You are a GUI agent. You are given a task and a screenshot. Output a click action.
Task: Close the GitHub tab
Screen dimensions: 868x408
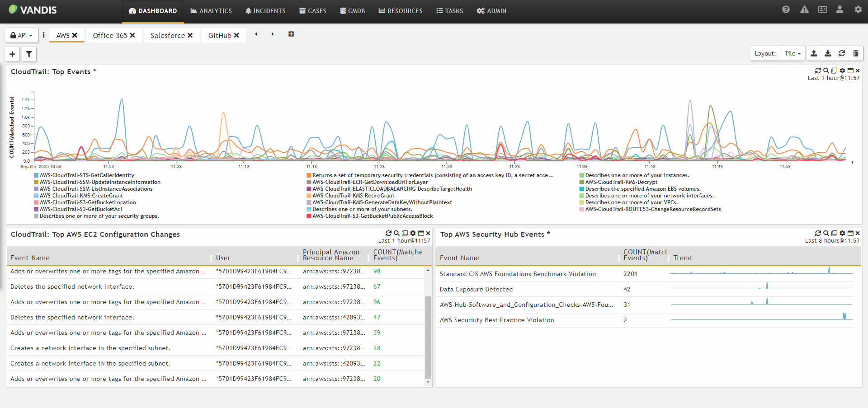236,35
